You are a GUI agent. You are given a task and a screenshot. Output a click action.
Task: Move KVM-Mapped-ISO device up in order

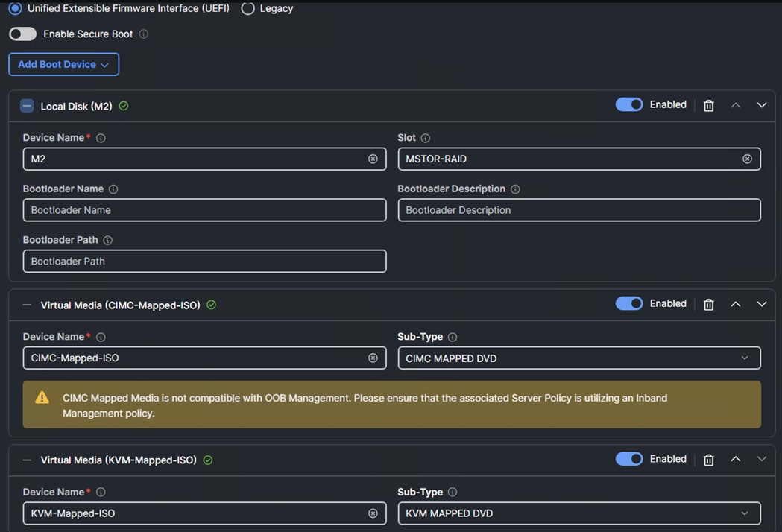(x=736, y=459)
